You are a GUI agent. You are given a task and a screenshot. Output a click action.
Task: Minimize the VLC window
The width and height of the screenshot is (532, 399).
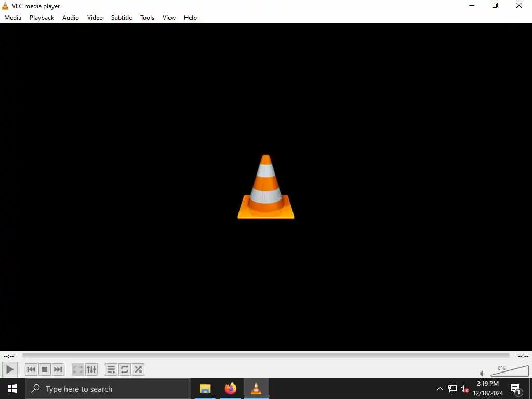472,5
